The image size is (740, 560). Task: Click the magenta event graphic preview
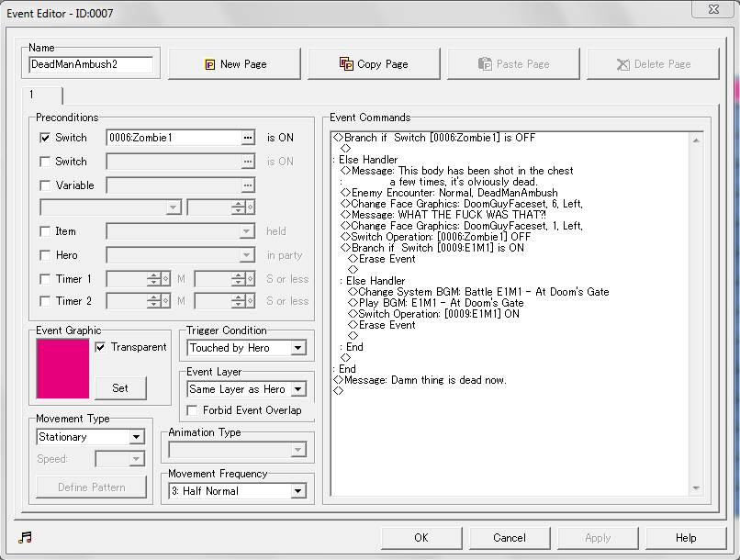62,368
